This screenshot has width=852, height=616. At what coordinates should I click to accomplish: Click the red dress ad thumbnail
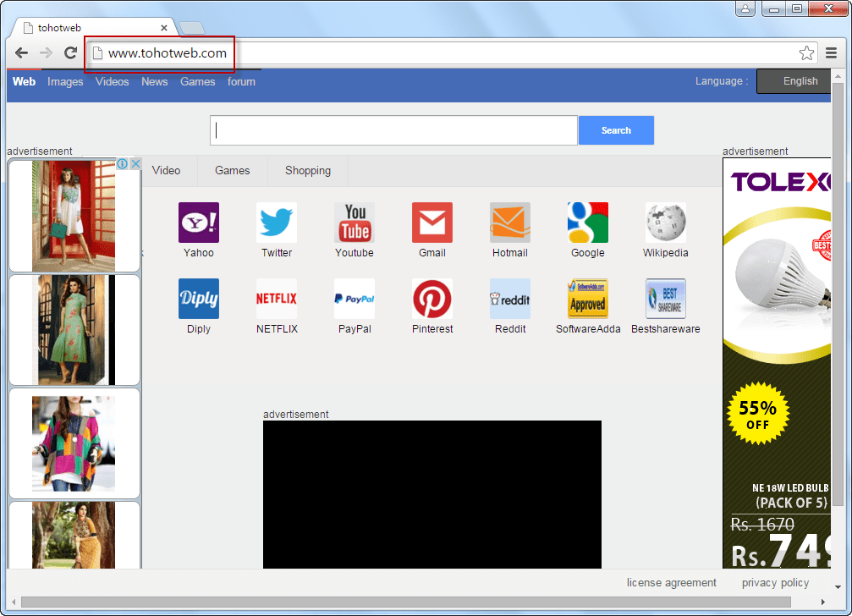(74, 216)
